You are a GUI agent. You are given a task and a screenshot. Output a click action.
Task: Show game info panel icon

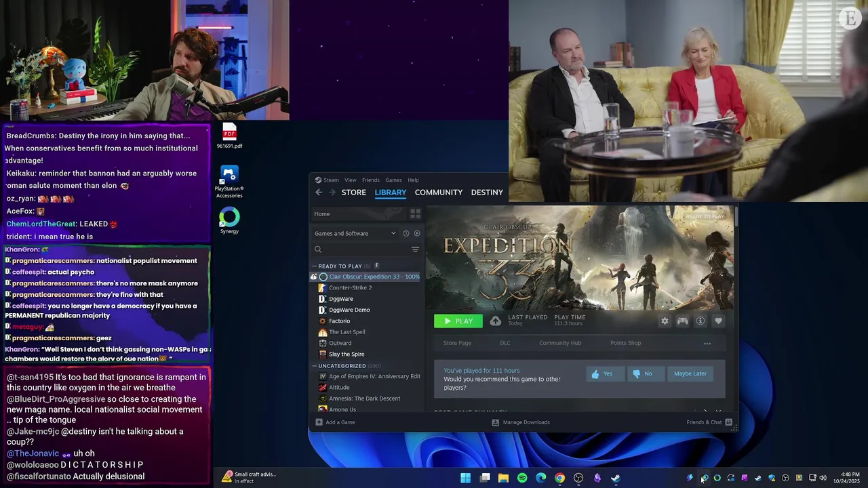tap(701, 321)
